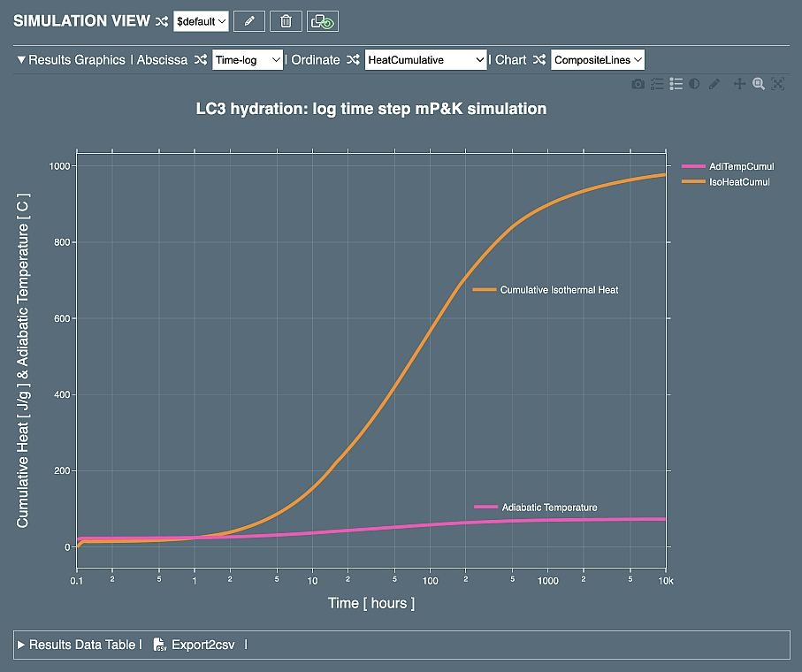This screenshot has width=802, height=672.
Task: Open the Time-log abscissa dropdown
Action: click(248, 60)
